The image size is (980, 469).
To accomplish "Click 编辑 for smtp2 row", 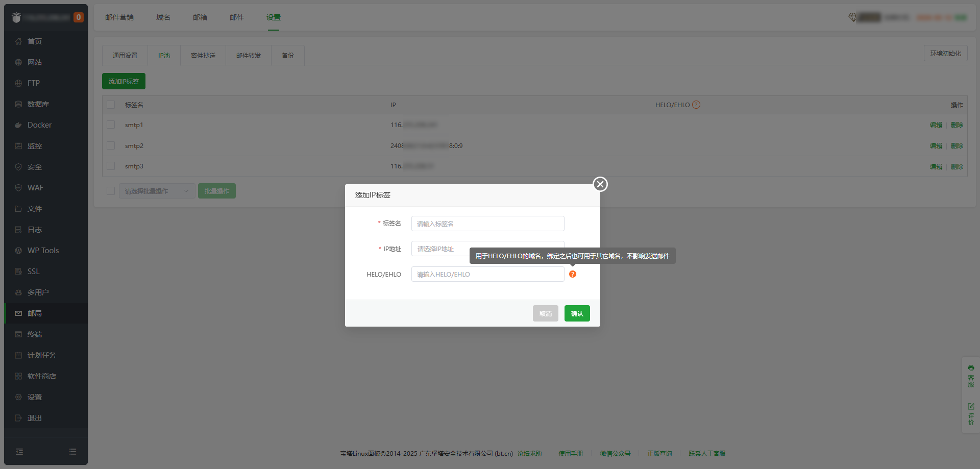I will point(936,145).
